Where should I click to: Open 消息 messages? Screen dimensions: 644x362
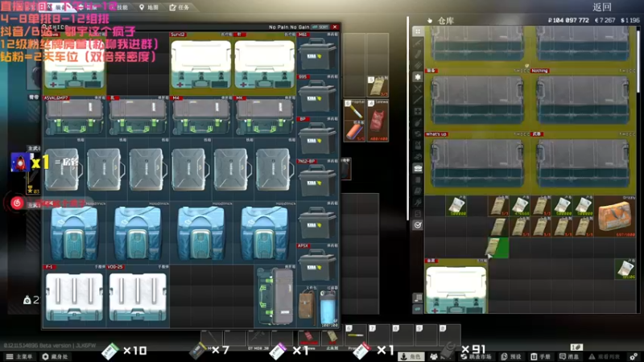point(570,356)
